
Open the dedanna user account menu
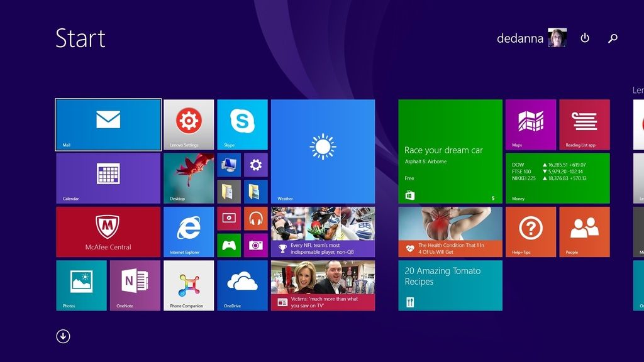point(531,38)
